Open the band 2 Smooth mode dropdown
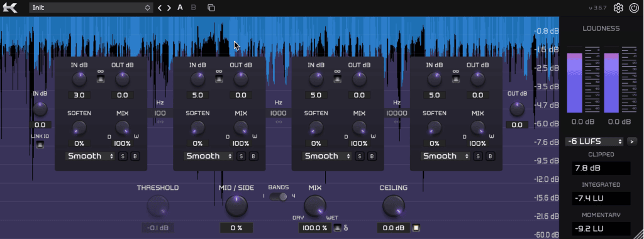The height and width of the screenshot is (239, 644). 208,156
